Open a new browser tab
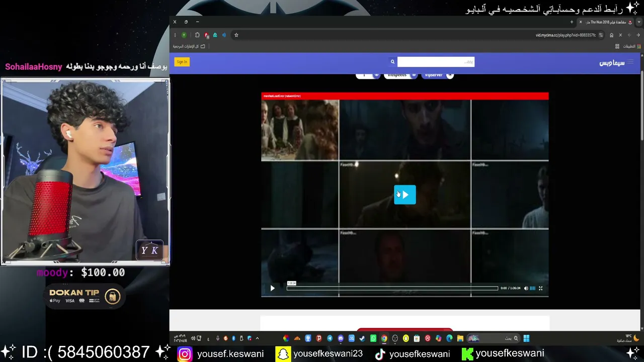Screen dimensions: 644x362 click(572, 22)
